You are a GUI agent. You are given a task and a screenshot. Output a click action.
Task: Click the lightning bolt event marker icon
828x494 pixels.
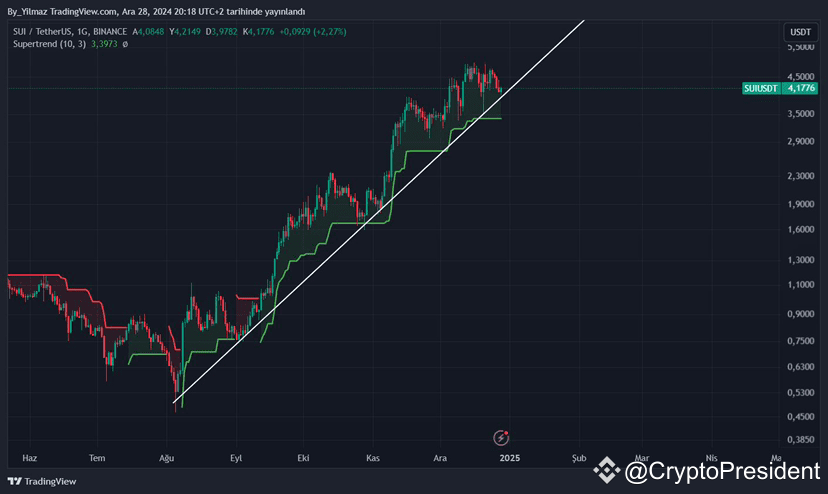pyautogui.click(x=501, y=437)
